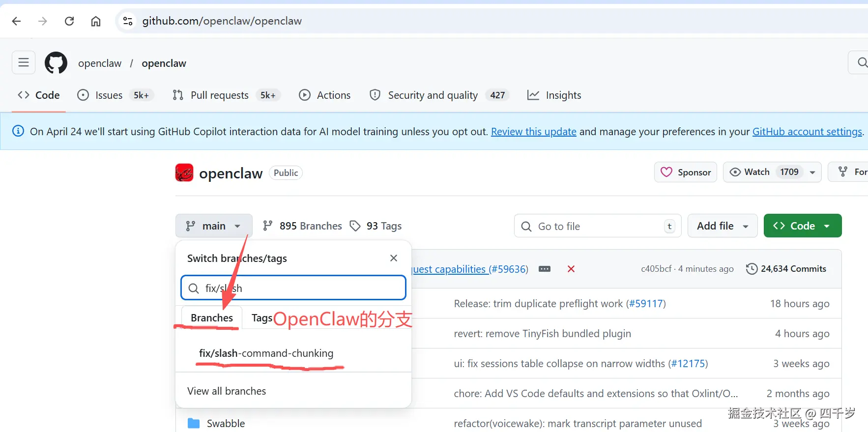Viewport: 868px width, 432px height.
Task: Open the green Code dropdown button
Action: click(x=803, y=226)
